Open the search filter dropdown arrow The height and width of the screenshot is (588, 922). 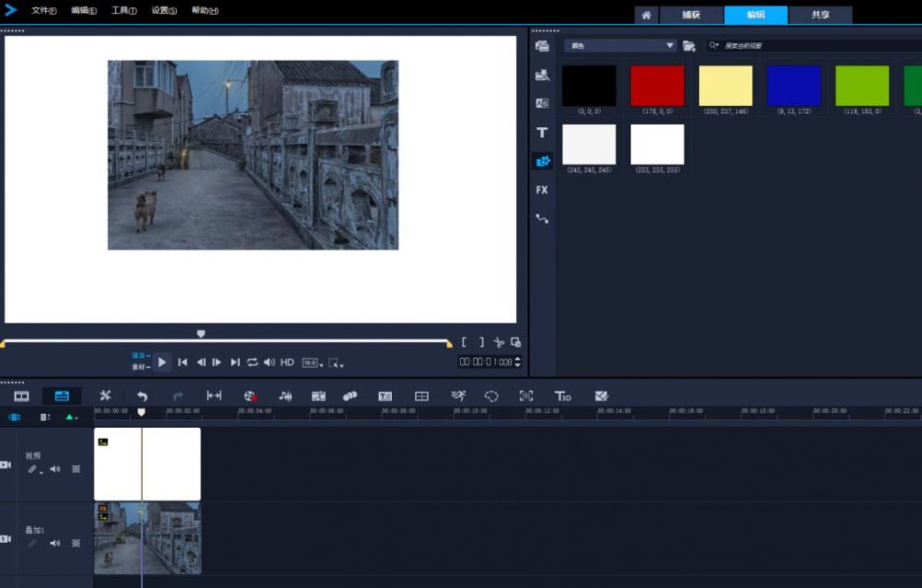coord(715,45)
